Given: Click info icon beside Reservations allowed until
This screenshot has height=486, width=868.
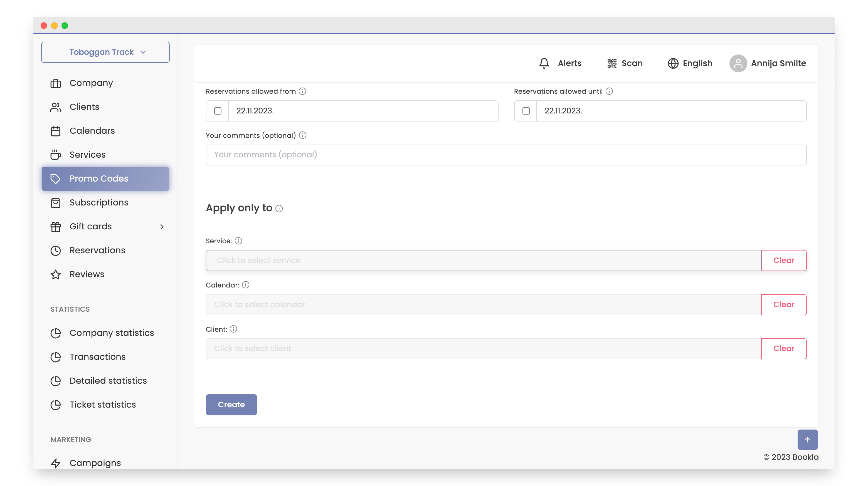Looking at the screenshot, I should [x=609, y=91].
